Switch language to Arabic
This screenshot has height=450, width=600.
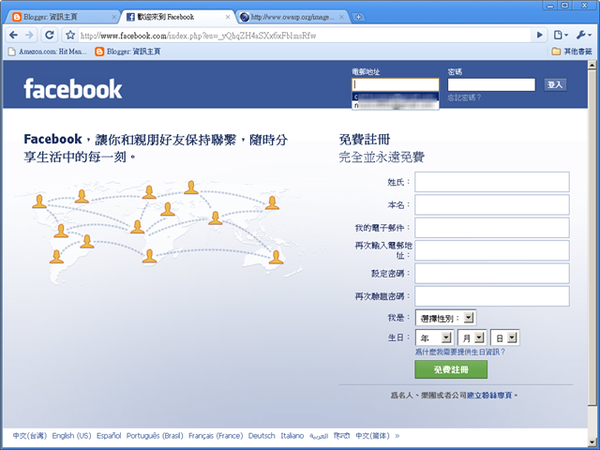[x=319, y=436]
